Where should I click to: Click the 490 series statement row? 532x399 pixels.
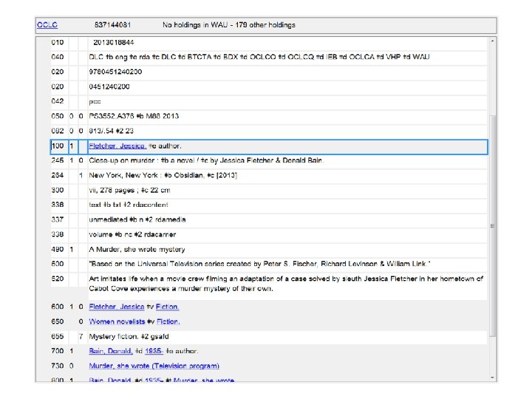[x=269, y=250]
